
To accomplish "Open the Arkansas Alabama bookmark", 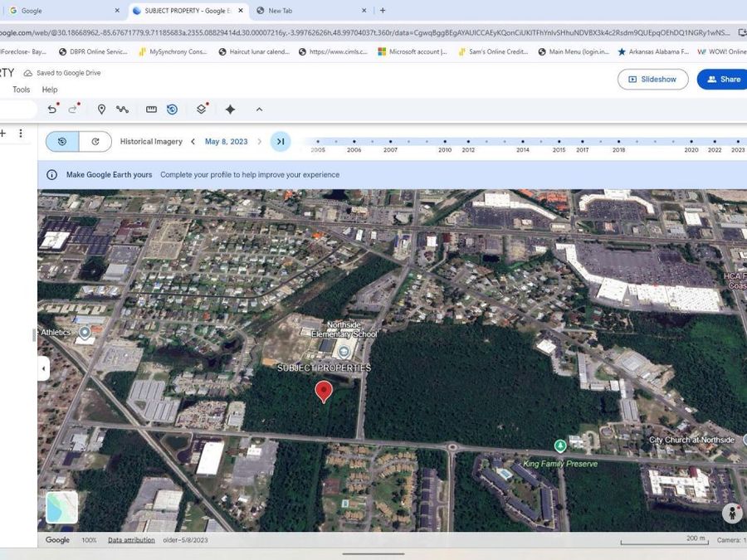I will point(654,51).
